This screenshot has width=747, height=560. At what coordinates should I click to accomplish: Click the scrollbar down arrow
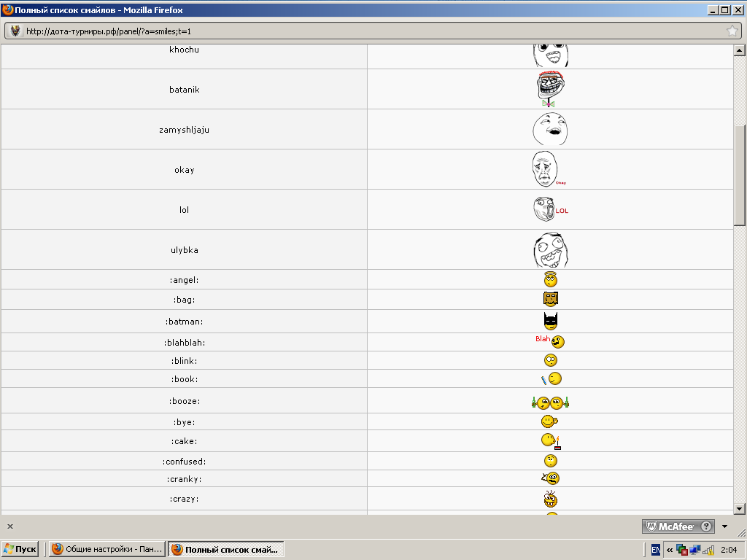[739, 508]
